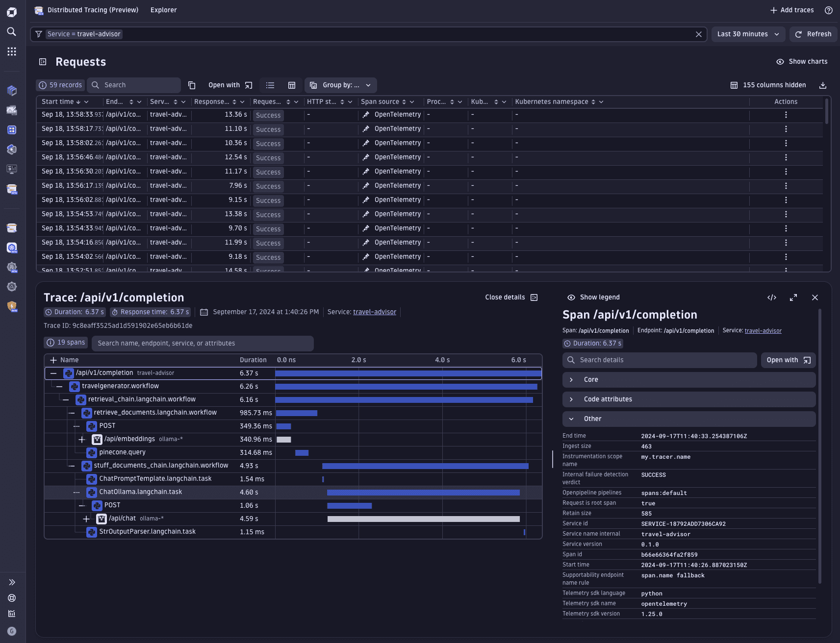
Task: Open actions menu for 13:58:33 request row
Action: [x=786, y=115]
